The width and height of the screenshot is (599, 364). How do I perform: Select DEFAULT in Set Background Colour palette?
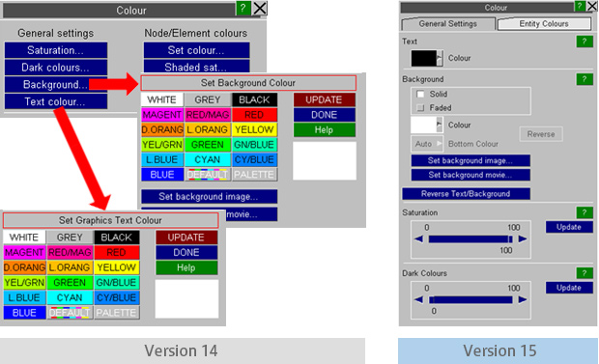[208, 175]
